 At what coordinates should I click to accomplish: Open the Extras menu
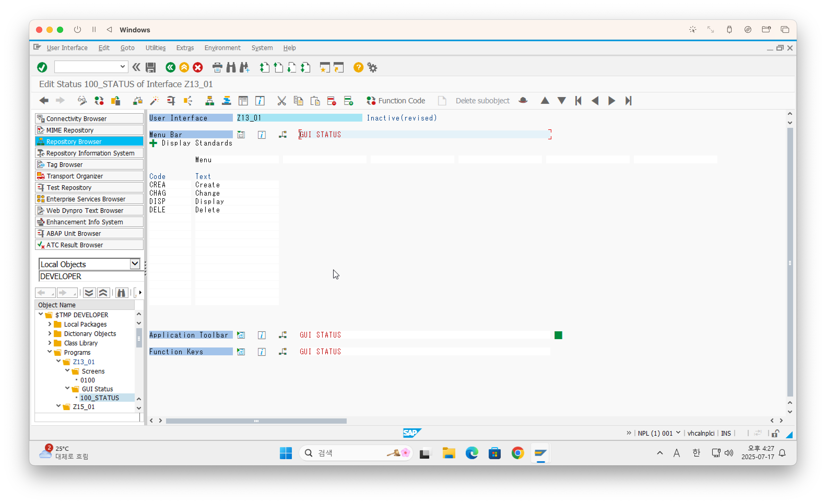point(185,48)
